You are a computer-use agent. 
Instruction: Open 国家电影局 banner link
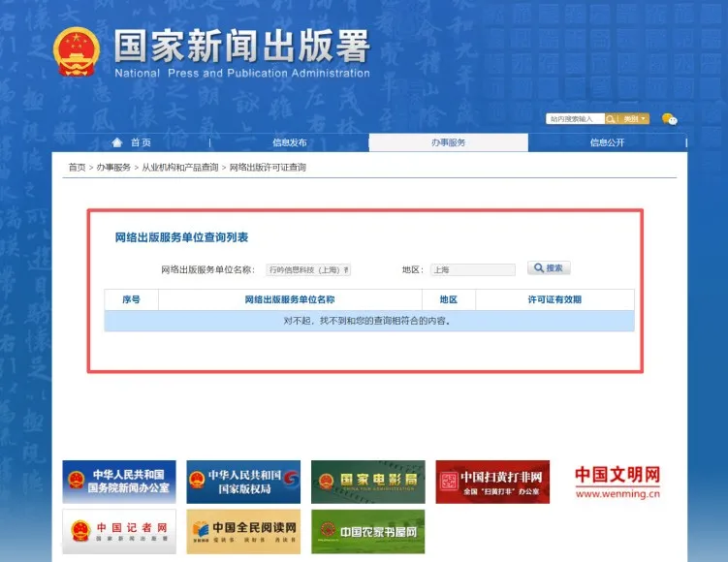click(x=368, y=482)
